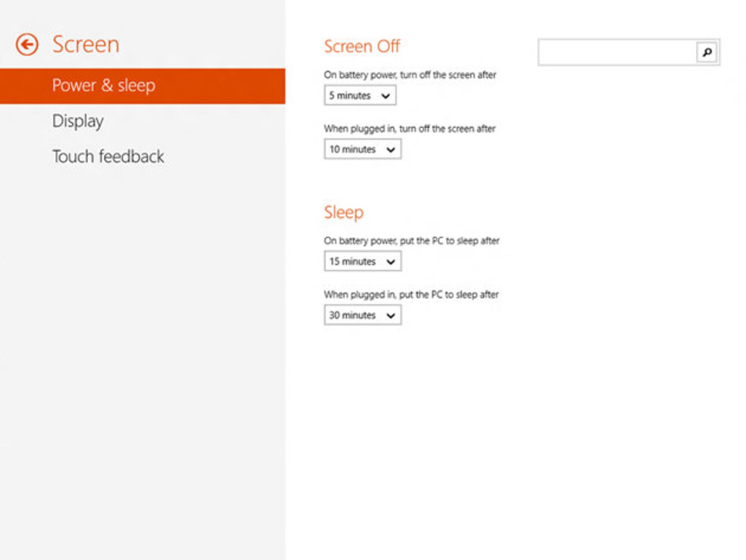Open the 30 minutes plugged-in sleep dropdown
The width and height of the screenshot is (746, 560).
click(x=363, y=315)
